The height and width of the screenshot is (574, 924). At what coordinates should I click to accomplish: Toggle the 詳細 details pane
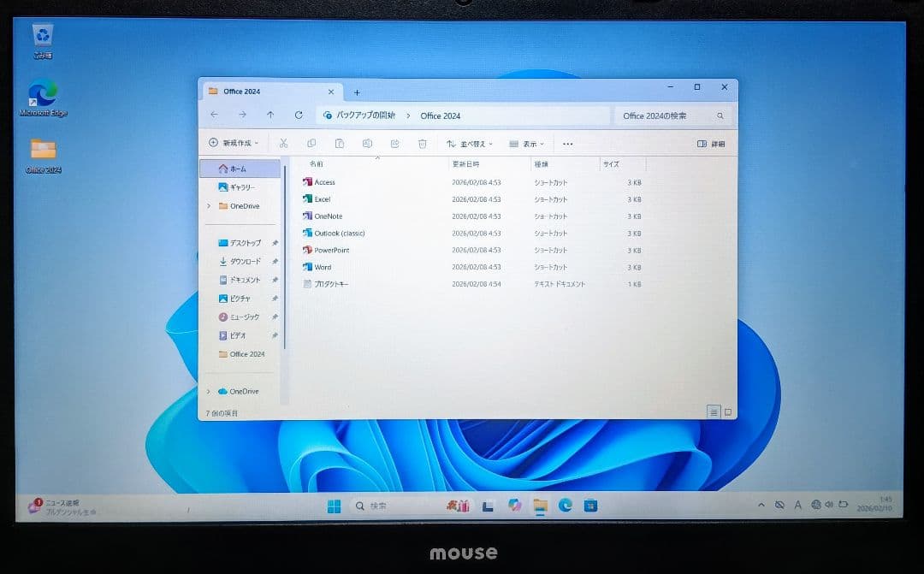point(710,144)
